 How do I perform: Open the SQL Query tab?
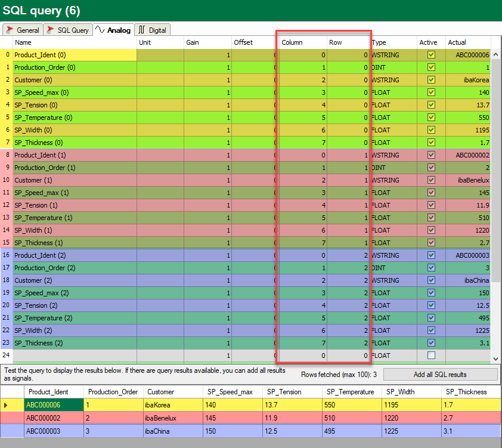pyautogui.click(x=68, y=30)
